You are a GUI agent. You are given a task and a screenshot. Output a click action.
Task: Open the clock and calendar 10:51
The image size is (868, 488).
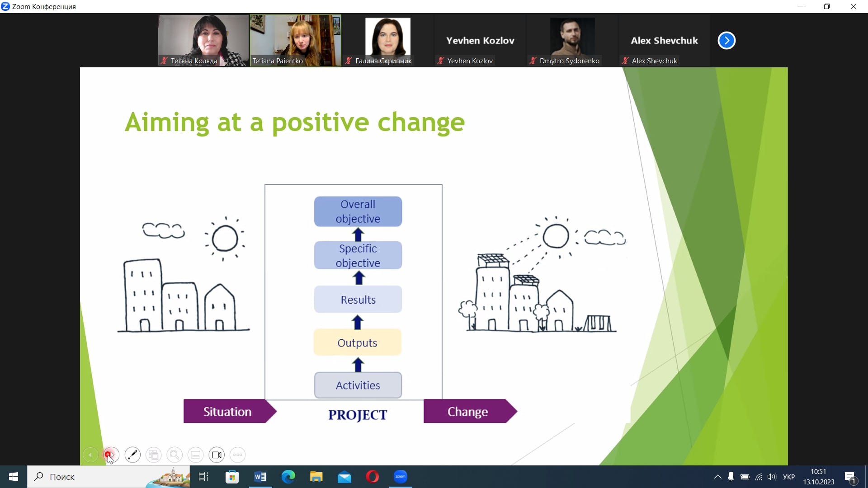tap(819, 477)
